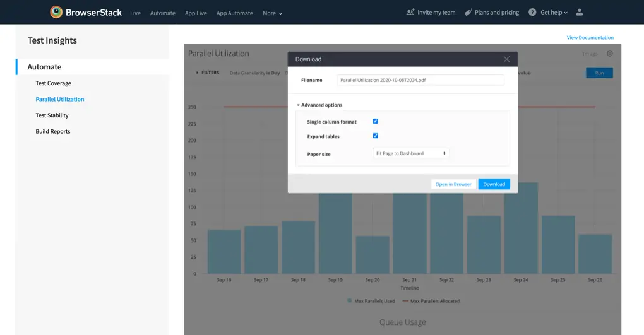The height and width of the screenshot is (335, 644).
Task: Close the Download dialog with X
Action: (506, 59)
